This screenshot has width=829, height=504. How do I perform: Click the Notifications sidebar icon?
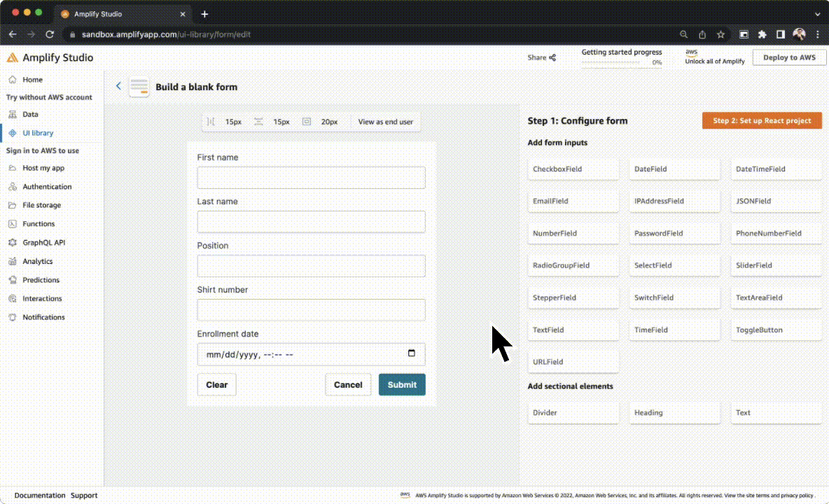[12, 317]
